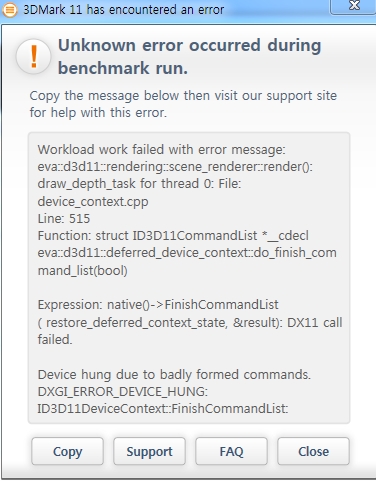Click the 'mand_list(bool)' text line
The height and width of the screenshot is (484, 376).
[x=82, y=270]
